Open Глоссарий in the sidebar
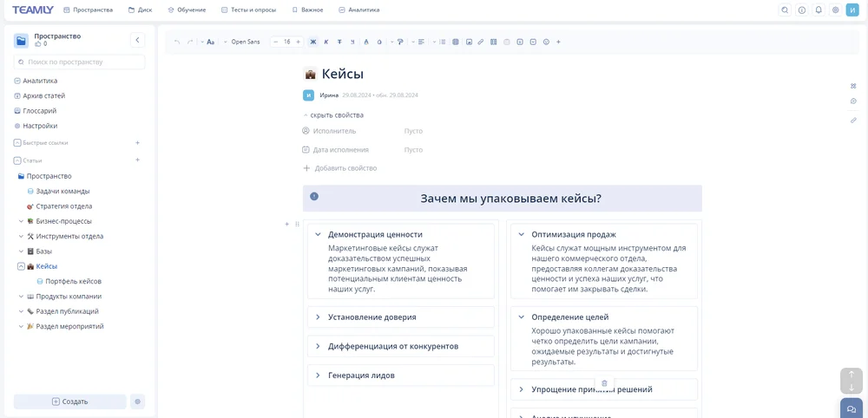 (x=35, y=111)
